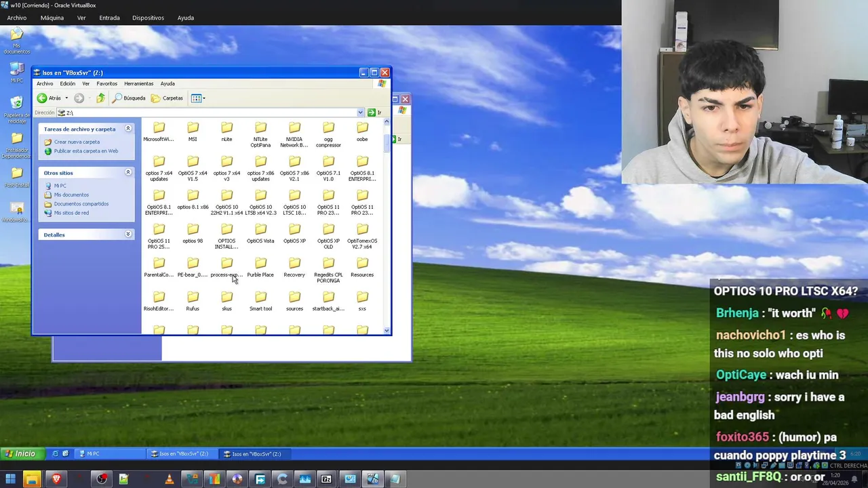
Task: Expand the Detalles panel
Action: click(127, 235)
